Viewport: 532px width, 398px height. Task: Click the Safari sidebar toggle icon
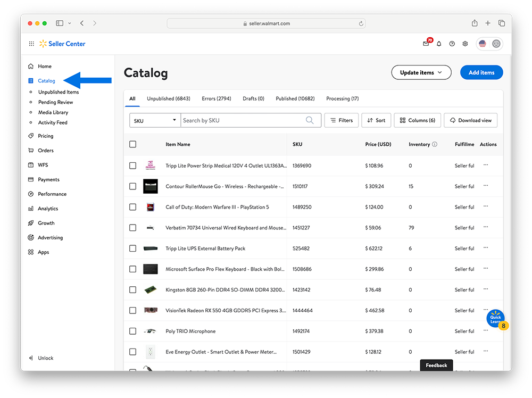(x=60, y=23)
